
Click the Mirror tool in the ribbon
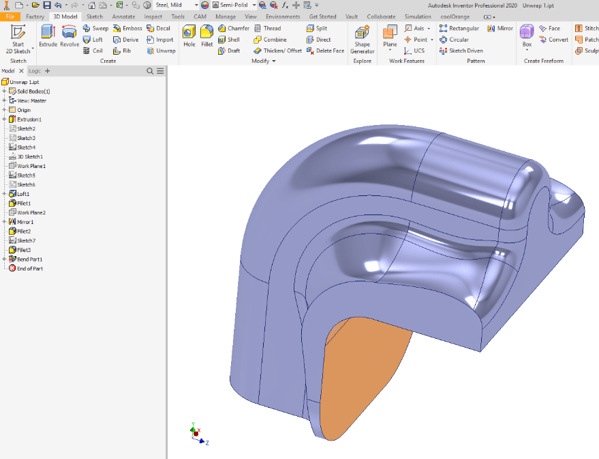(x=500, y=28)
